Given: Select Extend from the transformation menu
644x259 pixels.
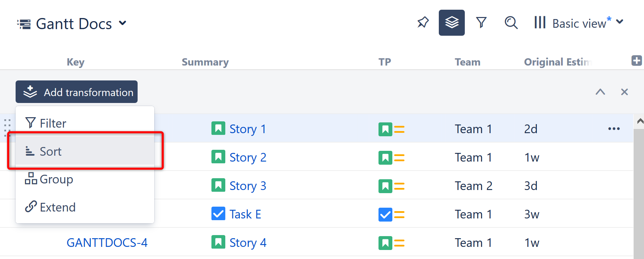Looking at the screenshot, I should [58, 207].
